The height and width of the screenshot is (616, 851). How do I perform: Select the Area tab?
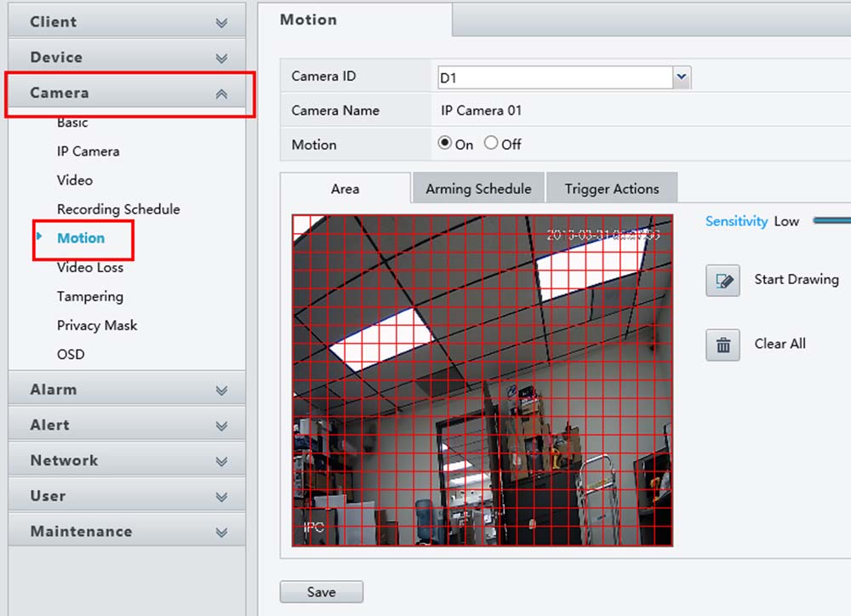click(345, 188)
